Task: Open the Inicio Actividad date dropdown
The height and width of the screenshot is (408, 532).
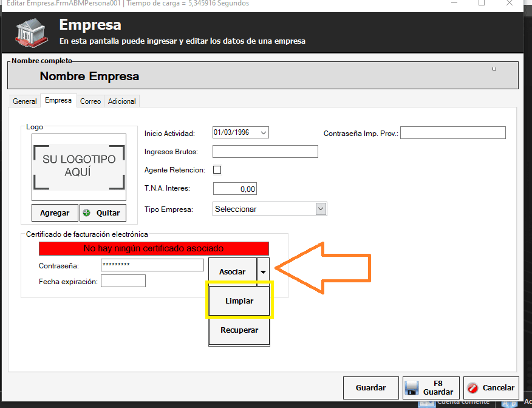Action: click(262, 132)
